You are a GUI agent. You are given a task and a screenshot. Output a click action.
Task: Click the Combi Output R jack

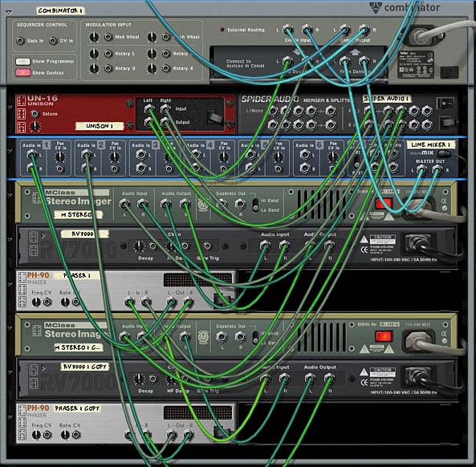364,30
